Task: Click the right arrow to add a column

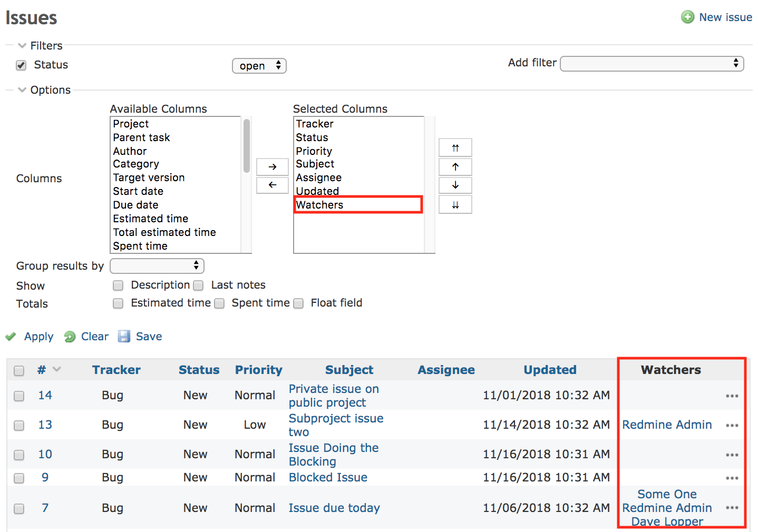Action: pyautogui.click(x=272, y=166)
